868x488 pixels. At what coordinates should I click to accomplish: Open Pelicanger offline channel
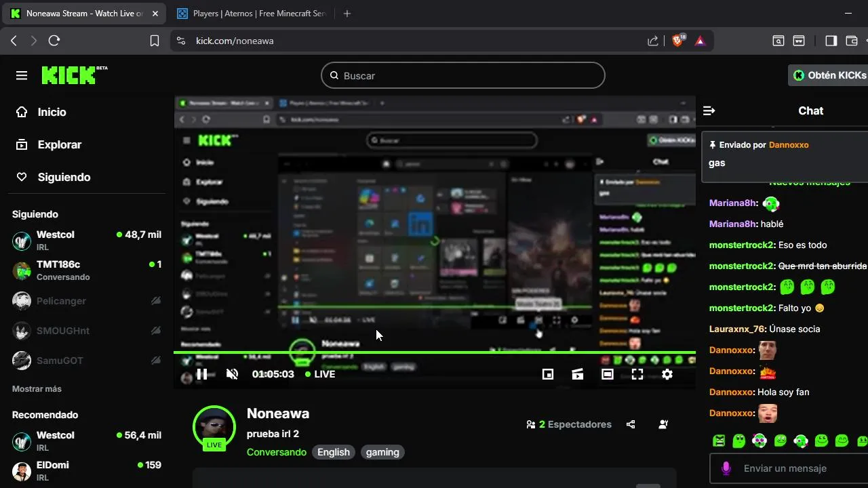pyautogui.click(x=87, y=300)
